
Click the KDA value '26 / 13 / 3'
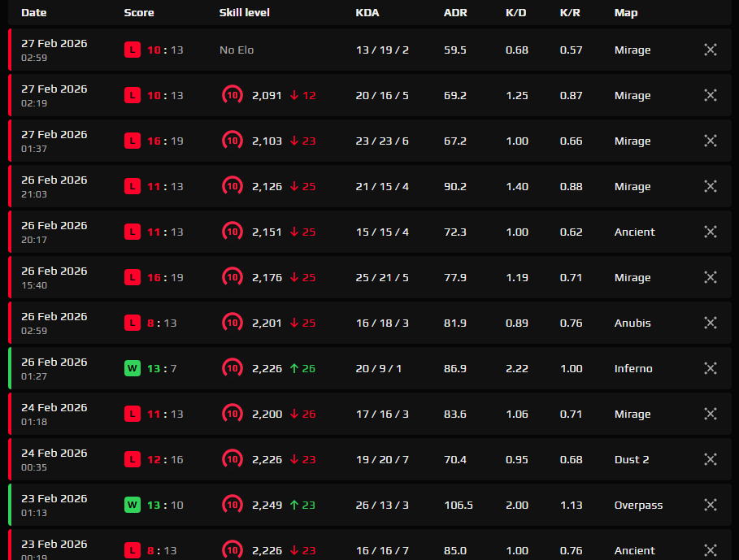coord(382,505)
